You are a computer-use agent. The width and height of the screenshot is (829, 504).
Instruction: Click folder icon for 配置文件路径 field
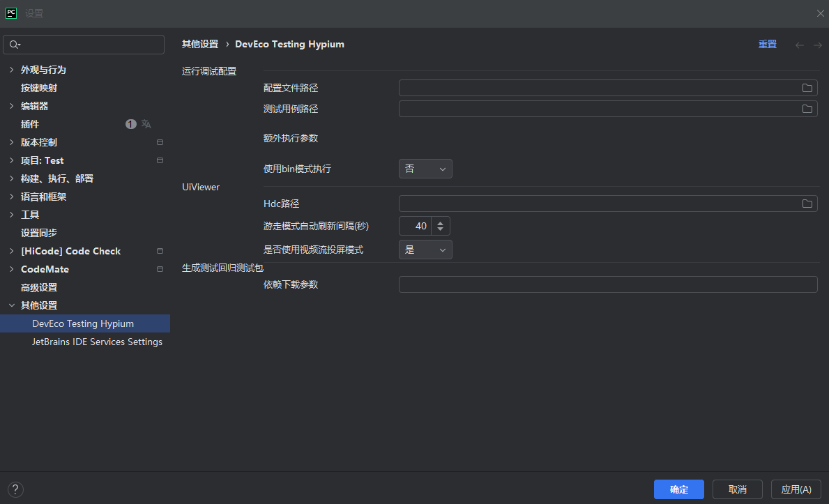(807, 88)
